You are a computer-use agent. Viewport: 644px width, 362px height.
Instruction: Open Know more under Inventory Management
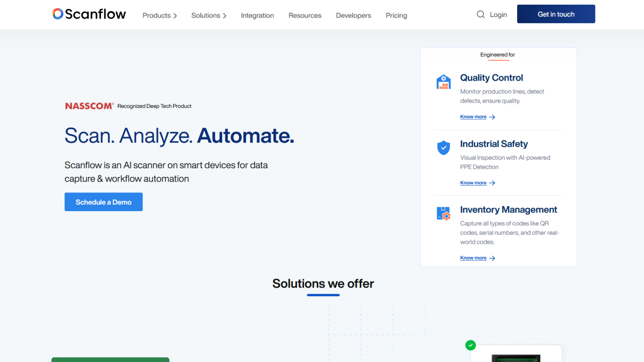(x=473, y=258)
